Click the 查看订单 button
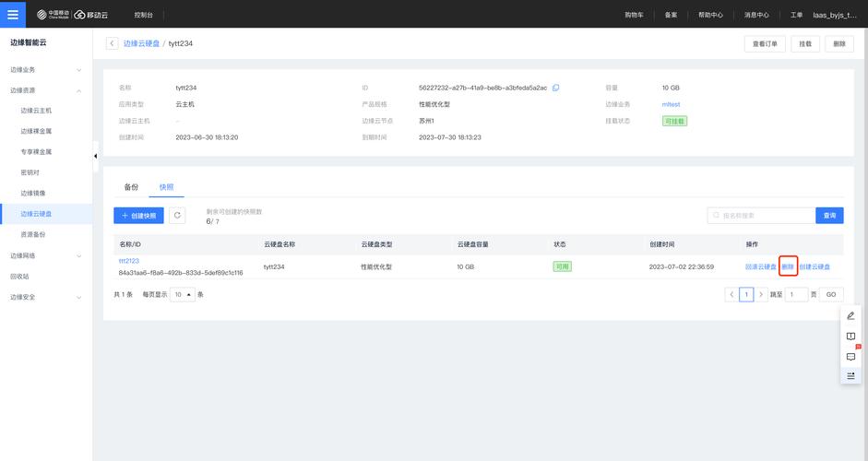This screenshot has width=868, height=461. (765, 43)
